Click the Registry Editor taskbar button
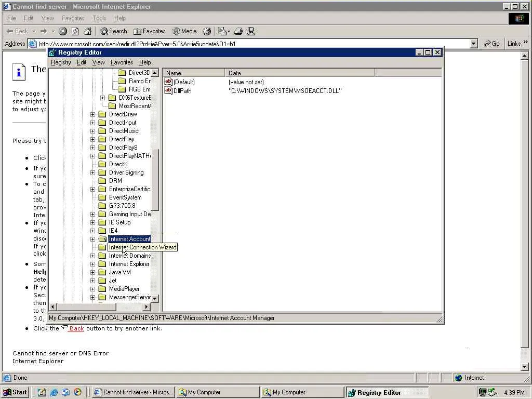Image resolution: width=532 pixels, height=399 pixels. [x=387, y=392]
